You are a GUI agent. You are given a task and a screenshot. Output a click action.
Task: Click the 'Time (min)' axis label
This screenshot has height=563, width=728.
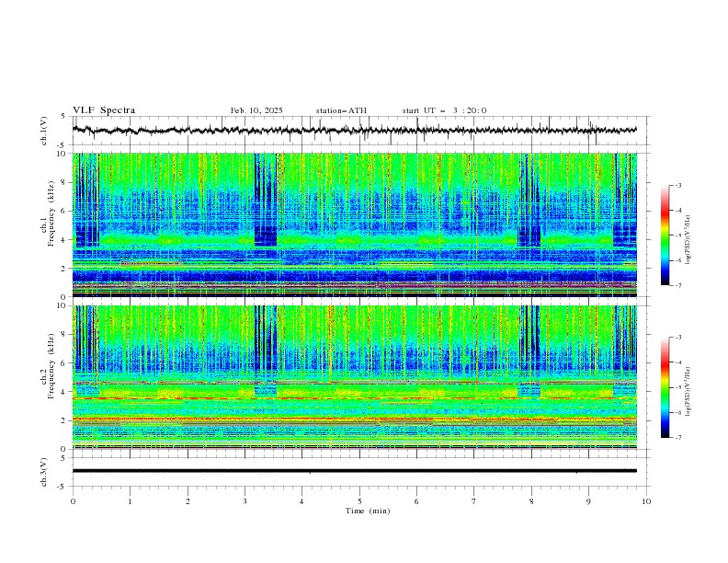(x=368, y=511)
